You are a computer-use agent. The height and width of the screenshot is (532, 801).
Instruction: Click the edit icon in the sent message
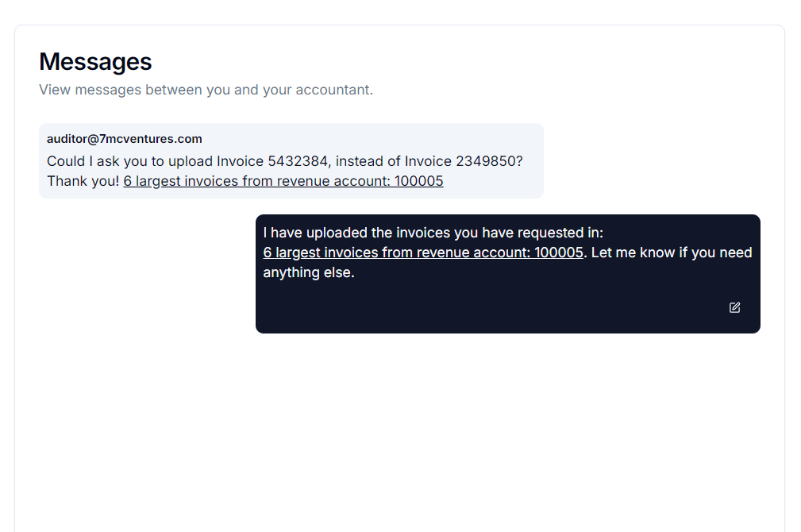tap(734, 307)
